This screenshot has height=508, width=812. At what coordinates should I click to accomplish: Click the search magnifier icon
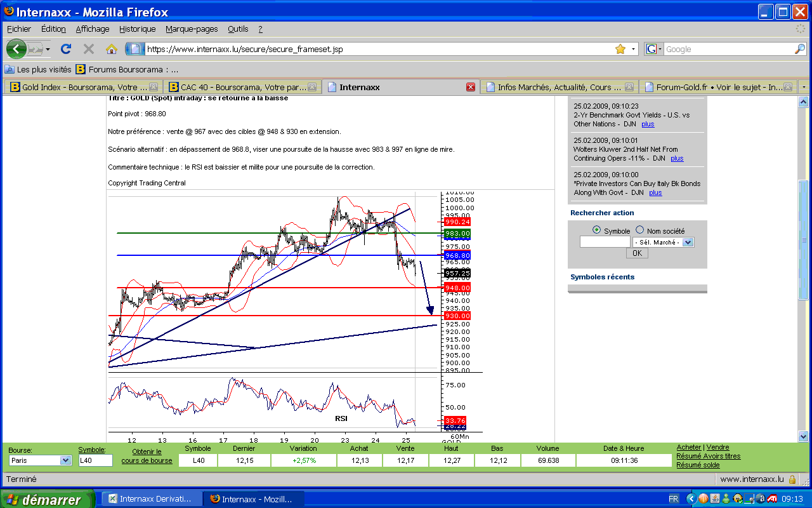pyautogui.click(x=800, y=49)
